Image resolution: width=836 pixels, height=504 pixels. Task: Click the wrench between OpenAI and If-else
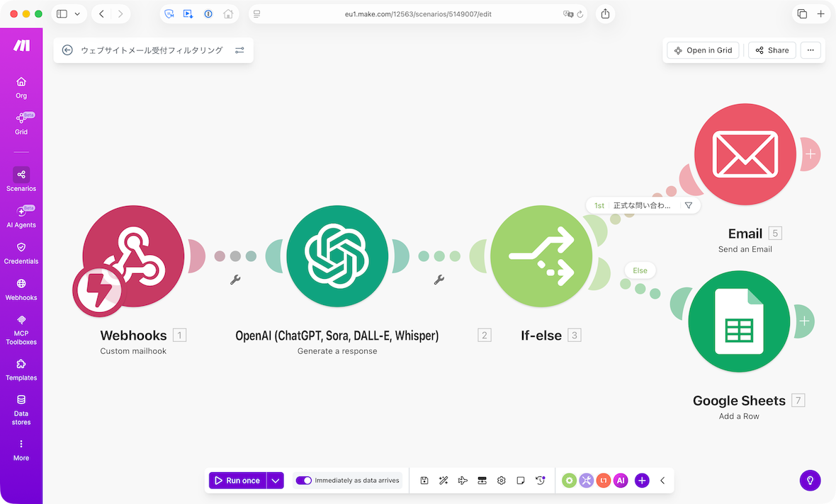point(439,280)
